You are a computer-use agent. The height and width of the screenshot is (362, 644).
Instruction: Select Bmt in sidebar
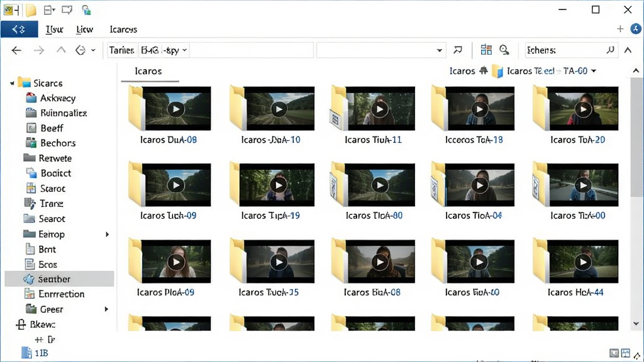[41, 249]
